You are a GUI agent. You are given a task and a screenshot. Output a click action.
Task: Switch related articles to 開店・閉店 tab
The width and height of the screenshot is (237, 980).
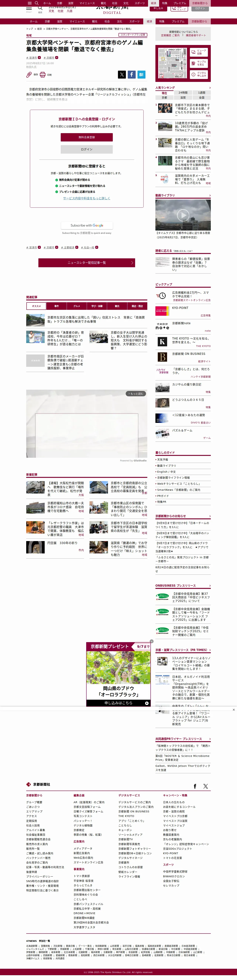(x=137, y=306)
